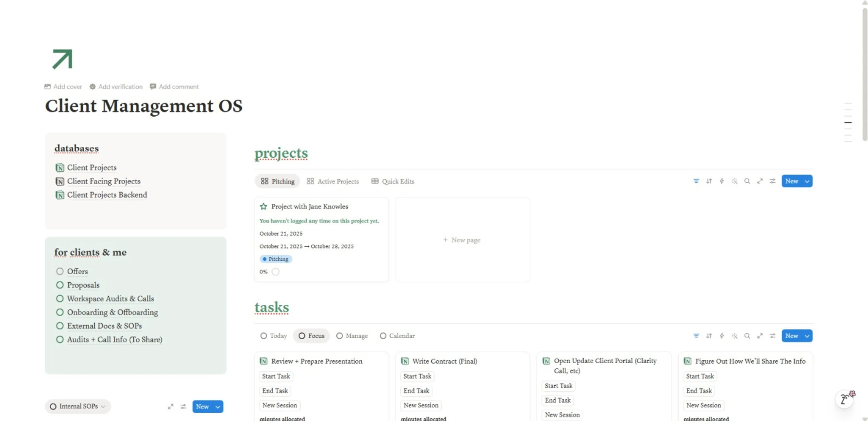Open automations lightning icon in tasks toolbar
868x421 pixels.
(x=722, y=336)
